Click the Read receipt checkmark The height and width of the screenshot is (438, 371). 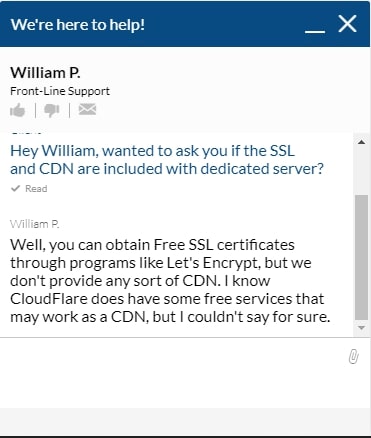pyautogui.click(x=15, y=188)
